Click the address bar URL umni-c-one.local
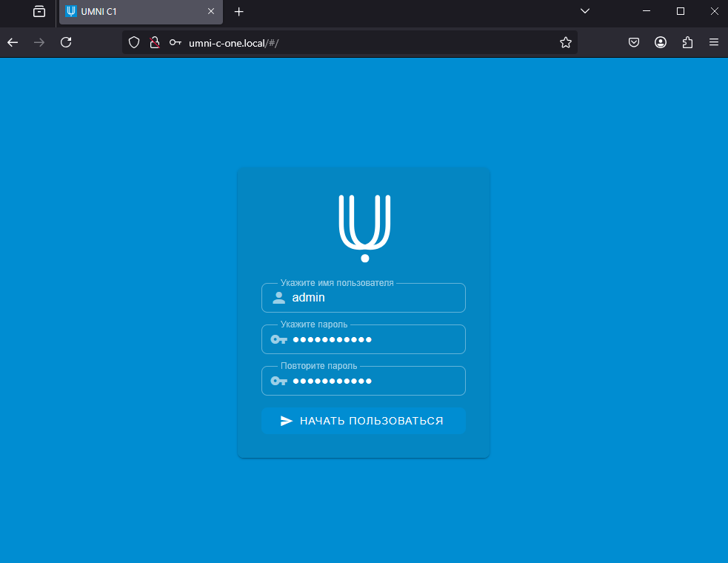This screenshot has width=728, height=563. click(233, 43)
